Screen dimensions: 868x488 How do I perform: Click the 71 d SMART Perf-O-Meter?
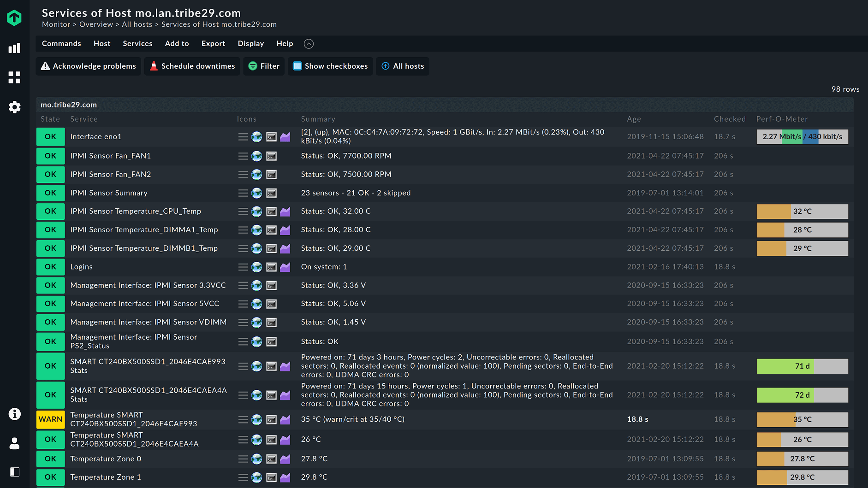point(803,366)
